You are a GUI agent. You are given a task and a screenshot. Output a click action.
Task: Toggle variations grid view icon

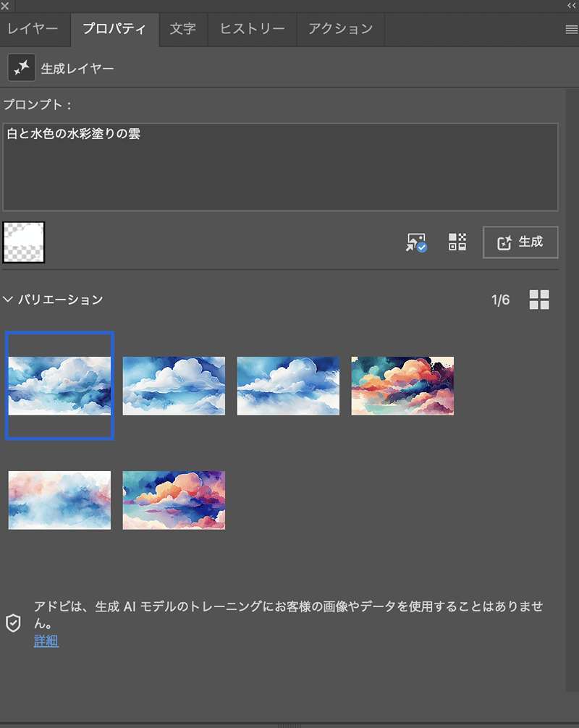(539, 300)
